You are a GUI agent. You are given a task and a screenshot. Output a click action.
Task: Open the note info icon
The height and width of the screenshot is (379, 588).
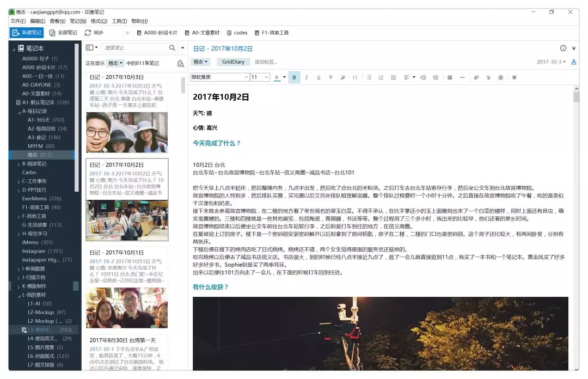pos(563,48)
